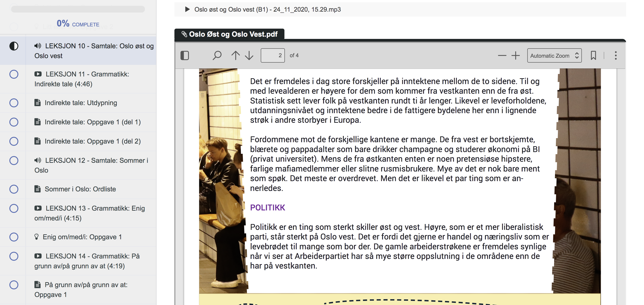
Task: Mark Indirekte tale: Utdypning complete
Action: (x=14, y=103)
